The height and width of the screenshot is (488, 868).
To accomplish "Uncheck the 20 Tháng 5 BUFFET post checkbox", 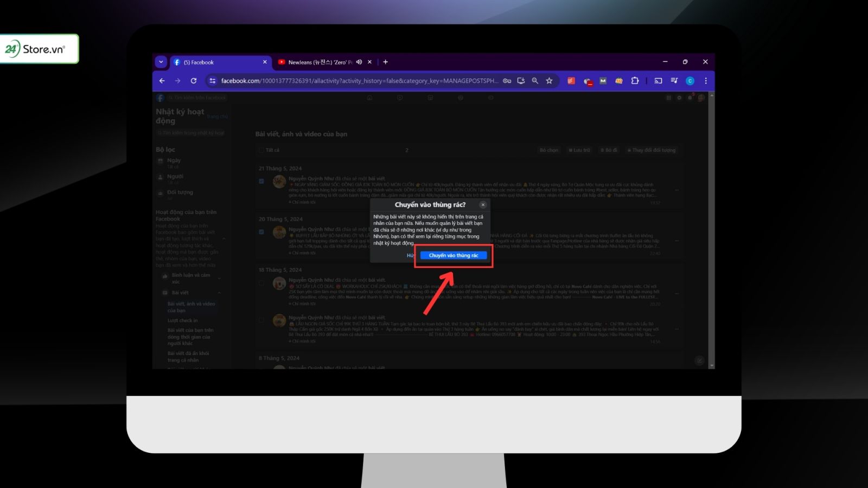I will [261, 232].
